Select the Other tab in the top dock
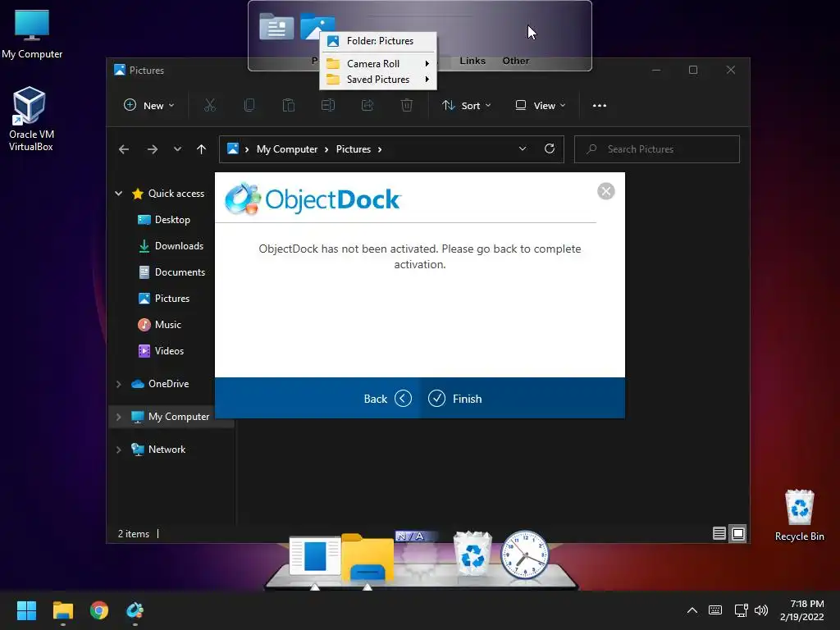This screenshot has height=630, width=840. tap(515, 61)
